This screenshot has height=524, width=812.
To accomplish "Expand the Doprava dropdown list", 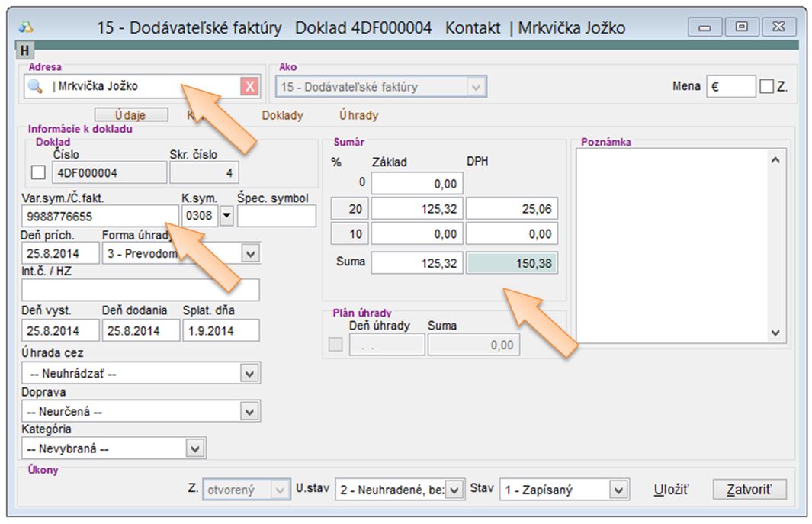I will pos(249,411).
